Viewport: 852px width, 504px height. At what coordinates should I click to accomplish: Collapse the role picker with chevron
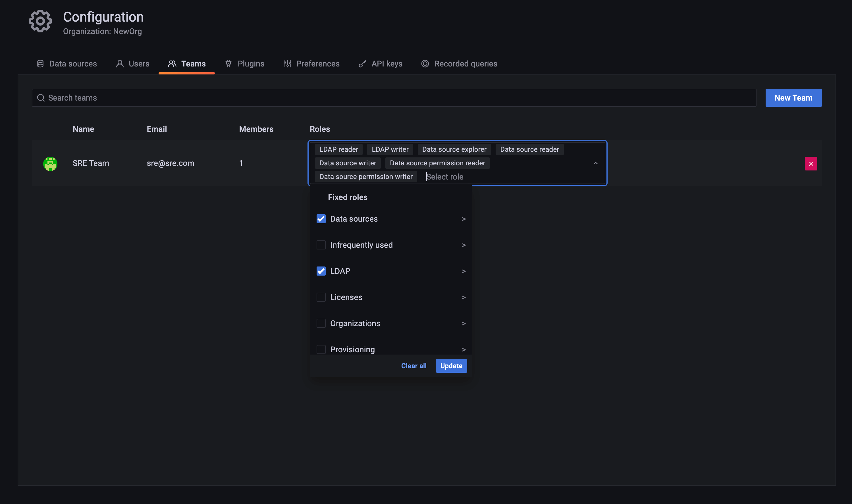[x=595, y=163]
